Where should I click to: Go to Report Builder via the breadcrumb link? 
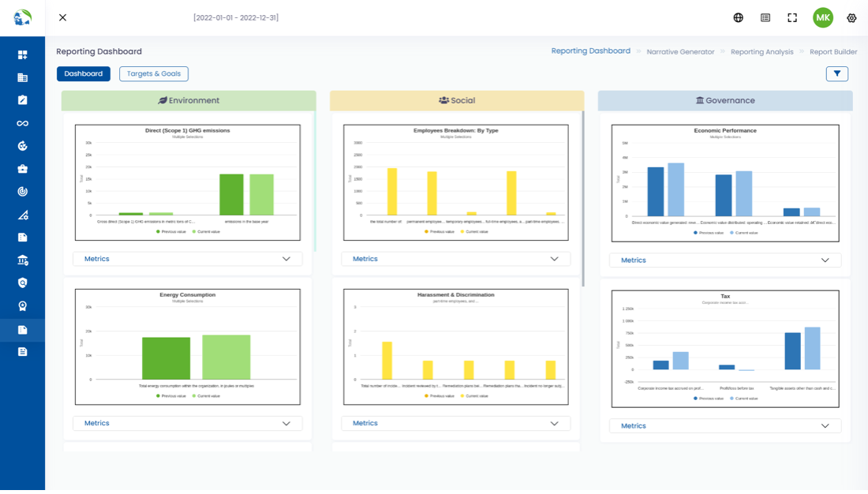pyautogui.click(x=833, y=51)
